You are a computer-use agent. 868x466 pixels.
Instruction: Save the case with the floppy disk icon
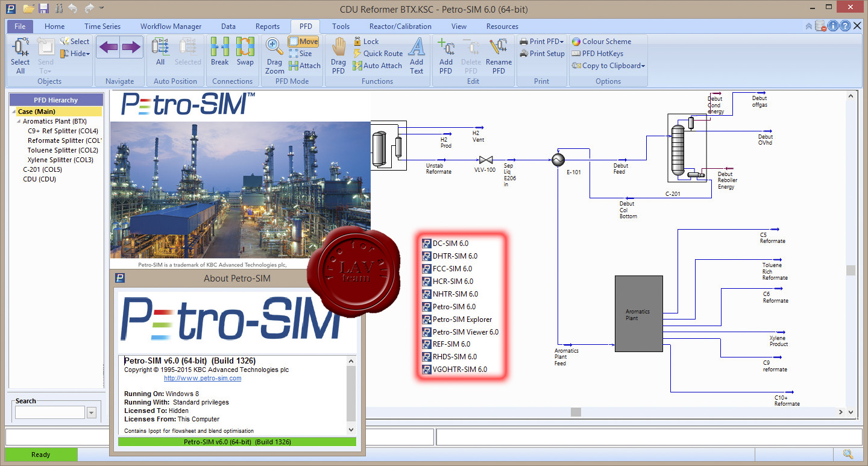coord(43,8)
